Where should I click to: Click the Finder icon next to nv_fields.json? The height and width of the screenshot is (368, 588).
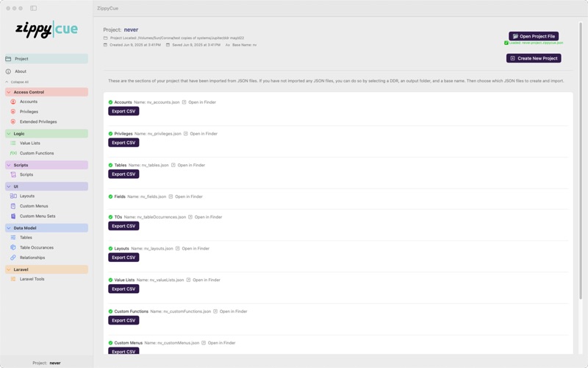click(171, 197)
